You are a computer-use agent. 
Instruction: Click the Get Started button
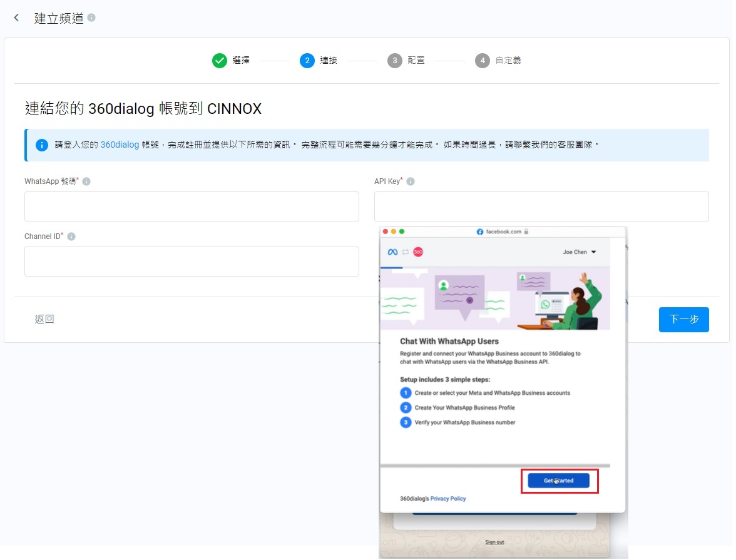coord(558,481)
